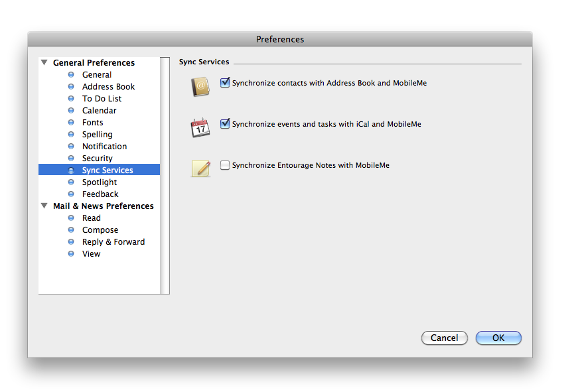578x392 pixels.
Task: Click the bullet icon beside Compose
Action: 71,230
